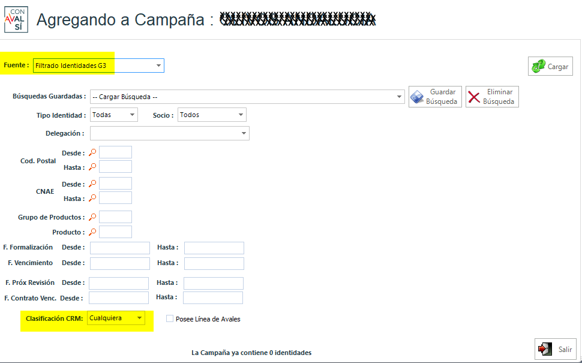The image size is (583, 363).
Task: Click the Cod. Postal Hasta search magnifier icon
Action: point(92,167)
